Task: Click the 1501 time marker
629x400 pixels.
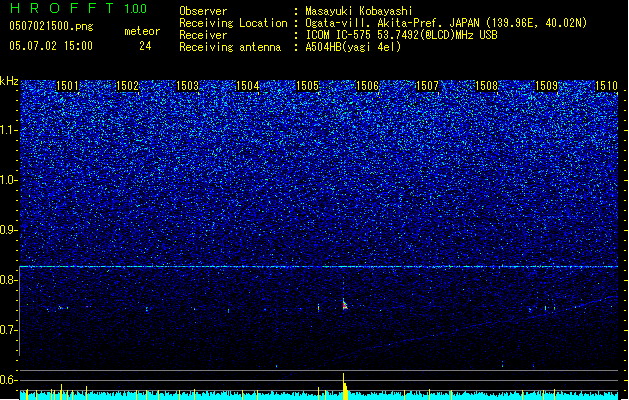Action: click(67, 86)
